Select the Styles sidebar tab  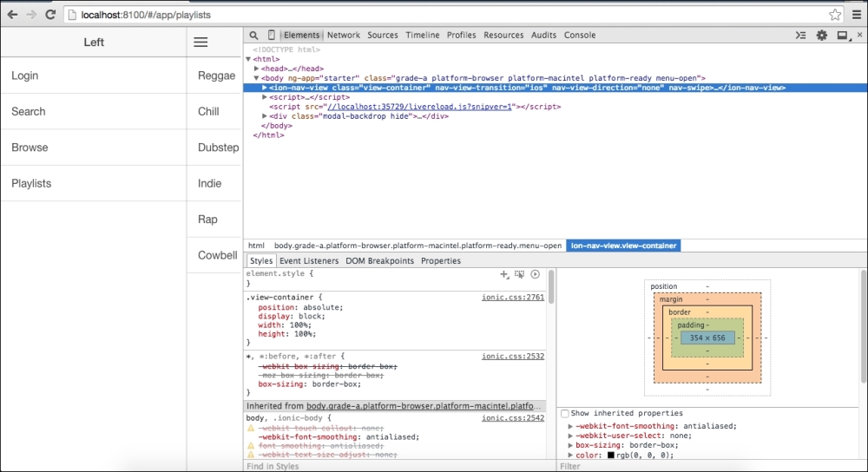pos(260,260)
